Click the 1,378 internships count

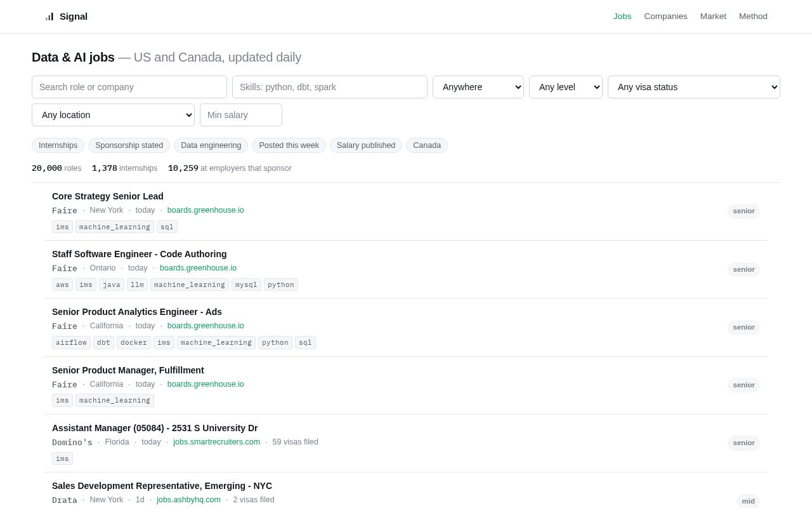[x=124, y=168]
